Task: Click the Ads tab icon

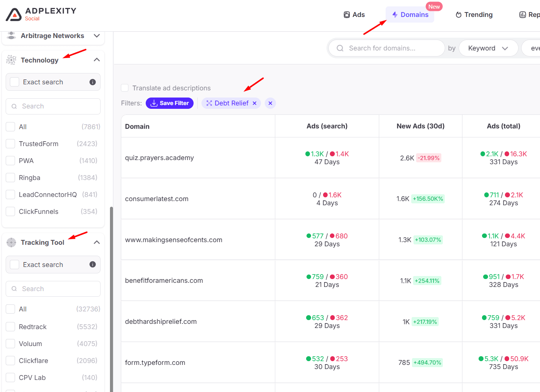Action: click(347, 15)
